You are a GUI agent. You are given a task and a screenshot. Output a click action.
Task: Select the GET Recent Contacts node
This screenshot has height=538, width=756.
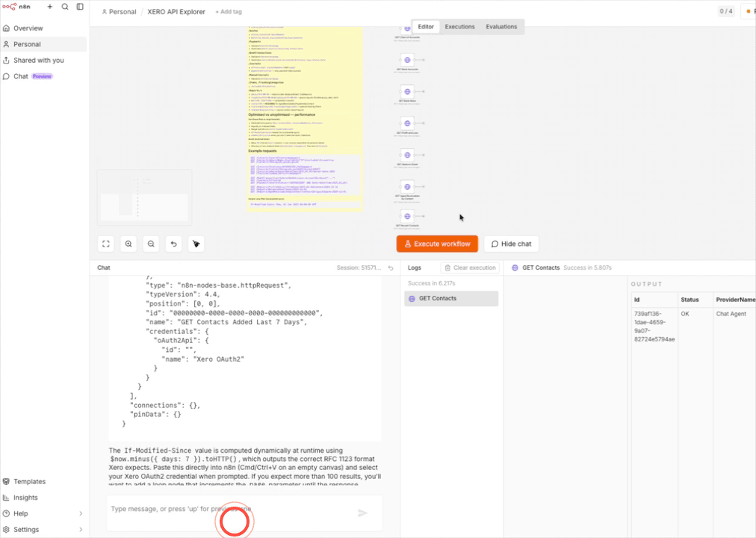[407, 217]
